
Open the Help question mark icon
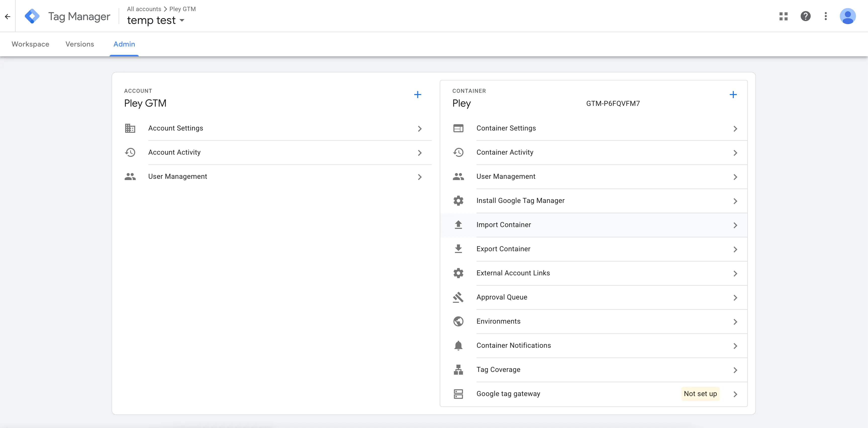805,16
